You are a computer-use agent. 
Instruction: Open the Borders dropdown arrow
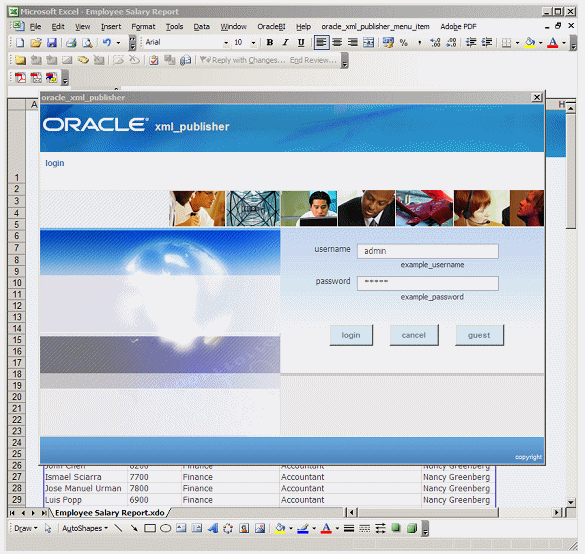(x=517, y=43)
